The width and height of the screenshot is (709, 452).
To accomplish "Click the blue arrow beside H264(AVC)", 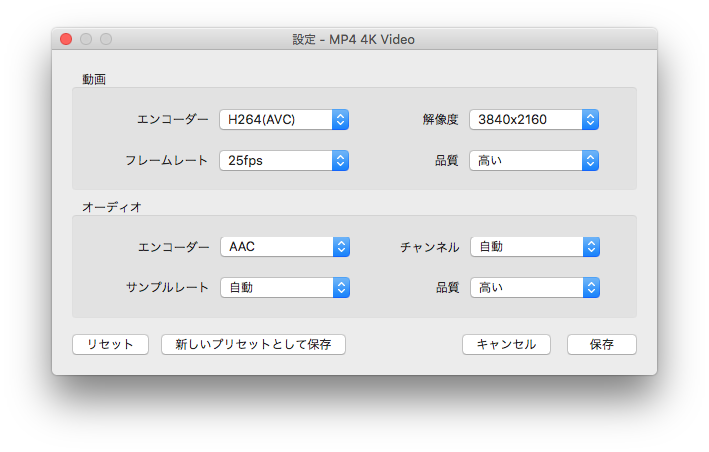I will [x=340, y=120].
